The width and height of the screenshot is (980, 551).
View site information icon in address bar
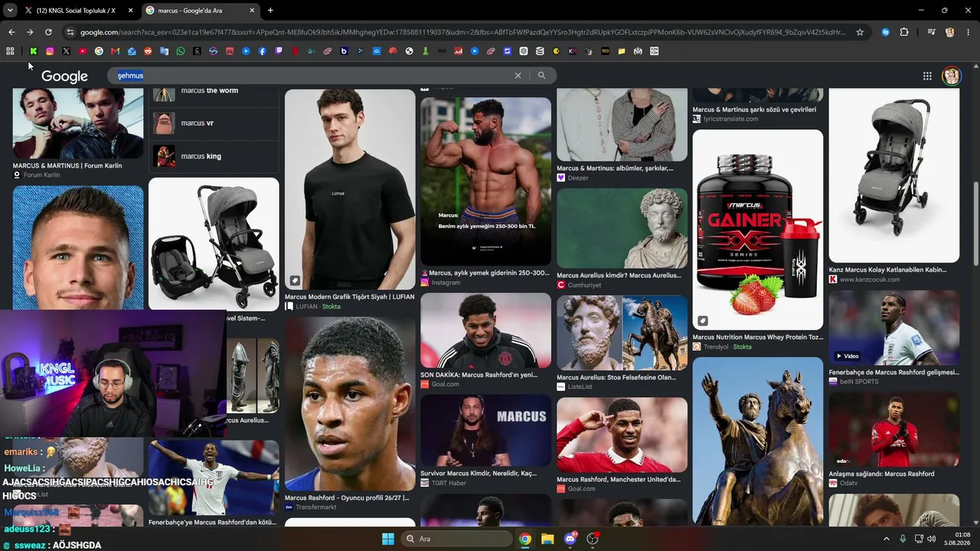70,32
